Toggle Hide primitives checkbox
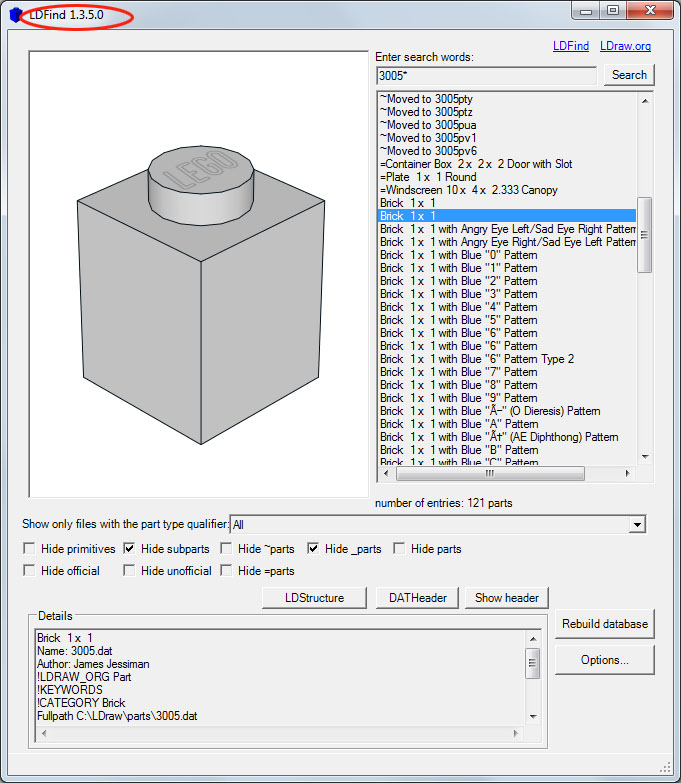681x783 pixels. pos(29,549)
